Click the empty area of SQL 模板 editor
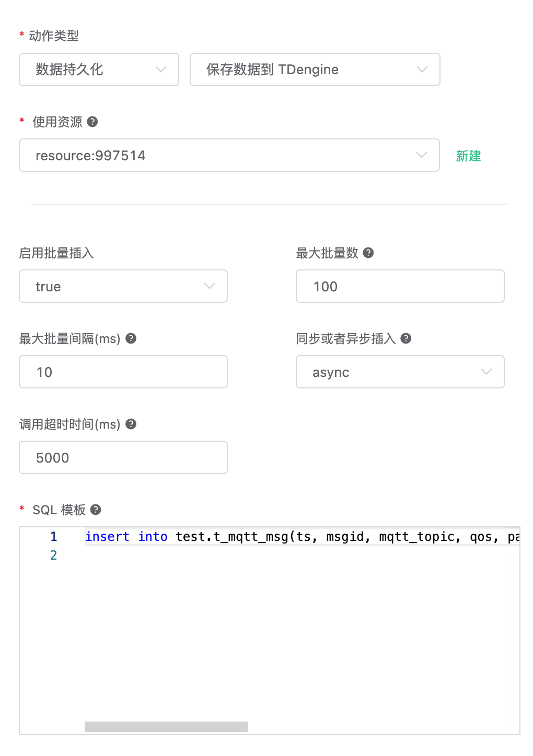The height and width of the screenshot is (756, 533). [x=293, y=637]
